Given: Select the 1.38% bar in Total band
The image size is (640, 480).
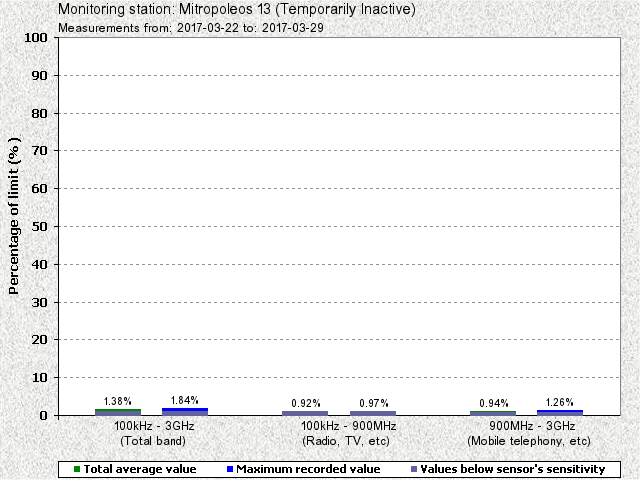Looking at the screenshot, I should (118, 412).
